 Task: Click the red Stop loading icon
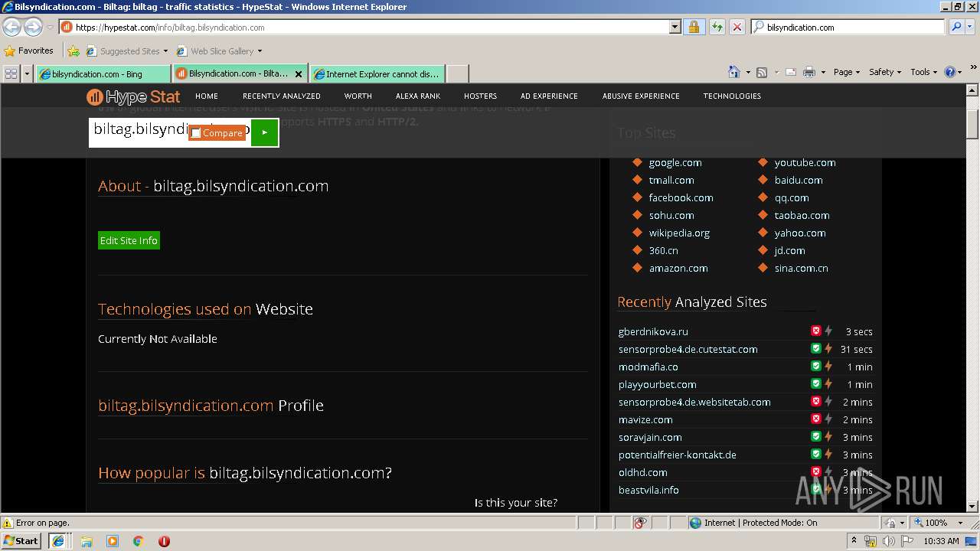point(737,27)
